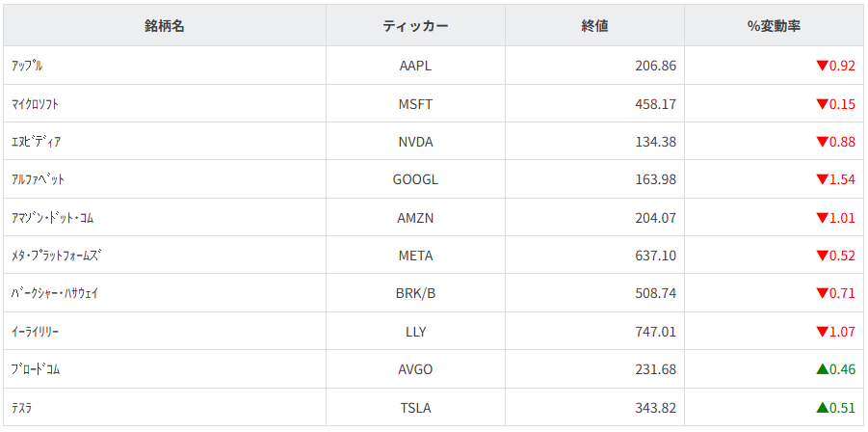Select the LLY closing price 747.01
This screenshot has width=868, height=432.
point(656,332)
